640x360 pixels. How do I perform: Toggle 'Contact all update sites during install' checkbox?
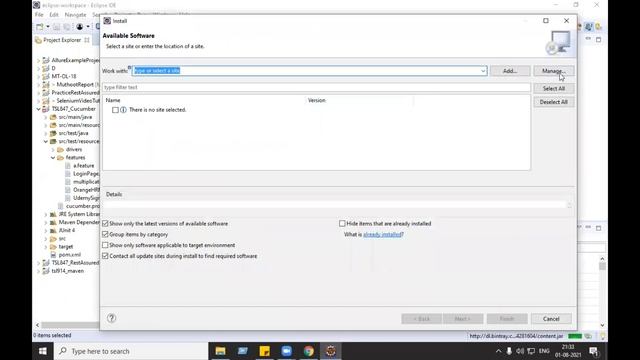(105, 256)
